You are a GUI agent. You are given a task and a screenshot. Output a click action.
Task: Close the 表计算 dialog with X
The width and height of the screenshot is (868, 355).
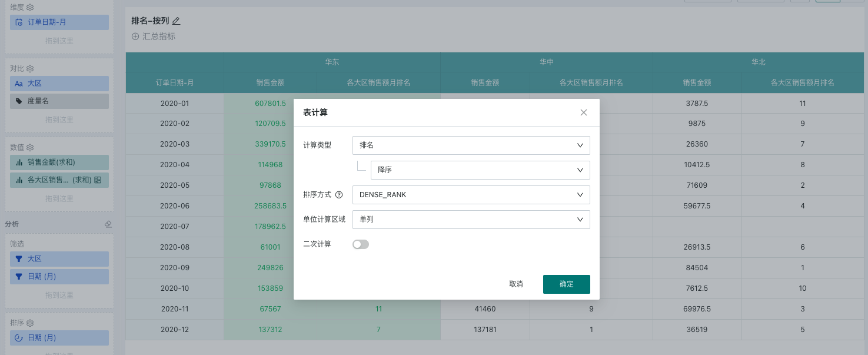pos(584,112)
